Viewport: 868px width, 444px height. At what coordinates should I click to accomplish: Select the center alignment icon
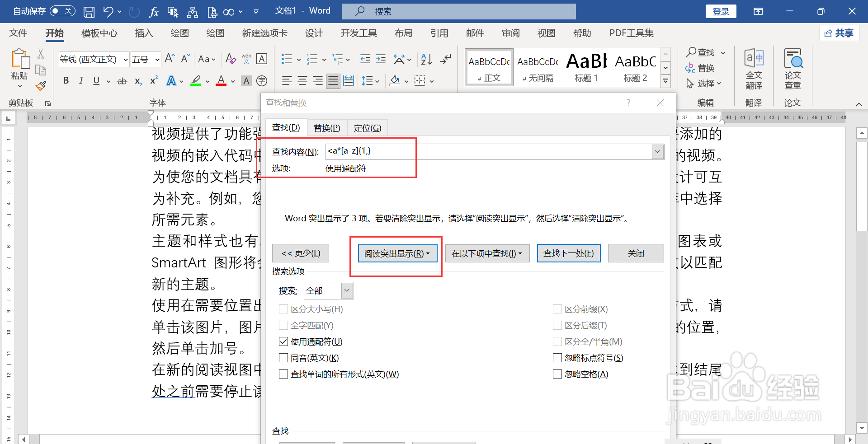click(x=302, y=80)
